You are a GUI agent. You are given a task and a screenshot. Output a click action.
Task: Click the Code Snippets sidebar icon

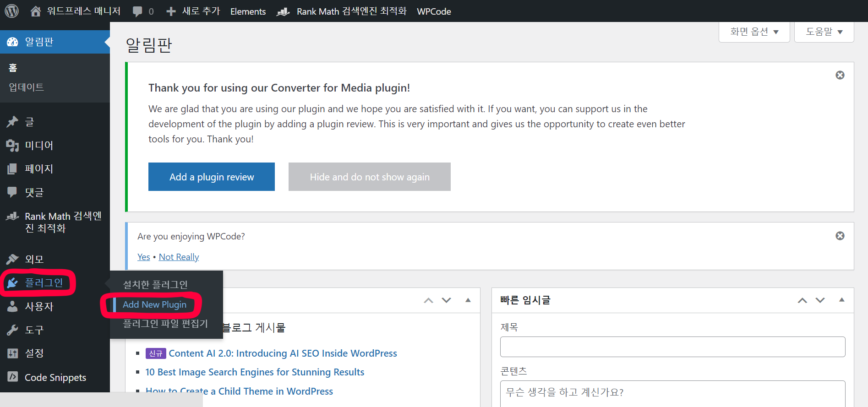tap(12, 377)
